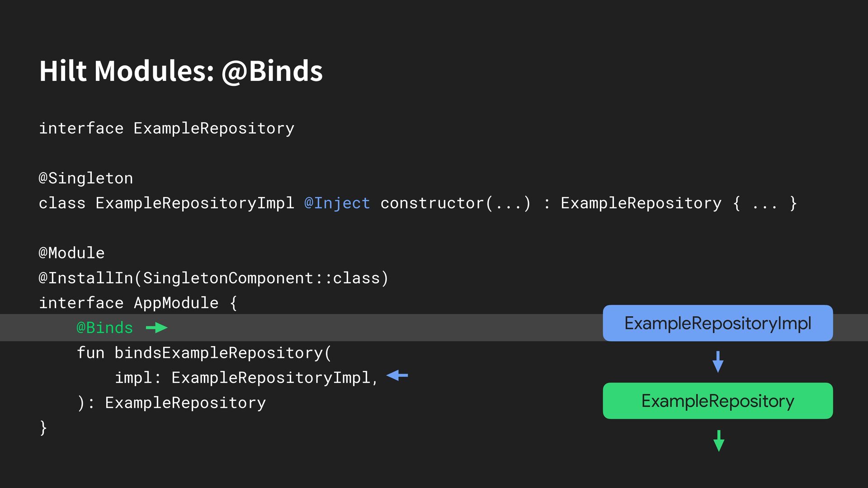Click the @Module annotation
The image size is (868, 488).
pos(71,253)
